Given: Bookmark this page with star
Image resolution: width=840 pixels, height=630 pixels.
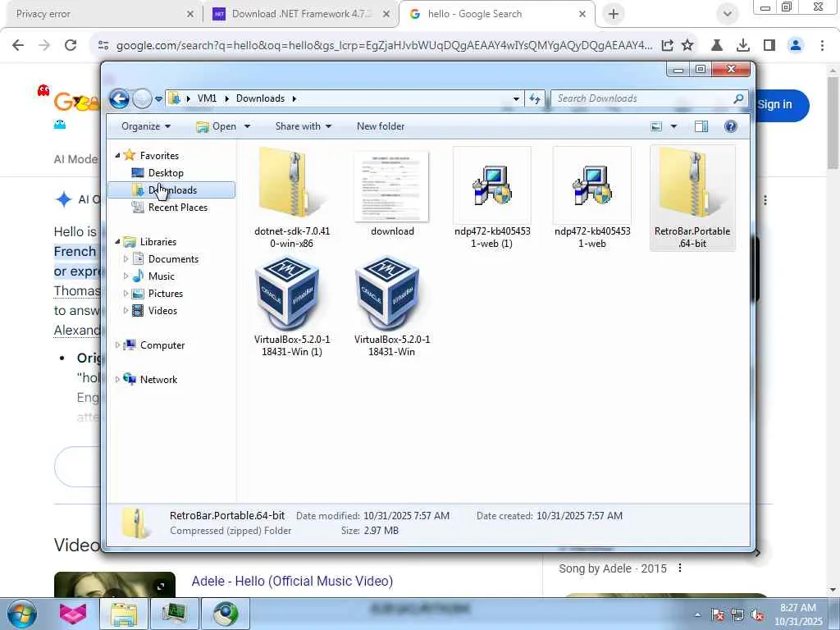Looking at the screenshot, I should pos(687,46).
